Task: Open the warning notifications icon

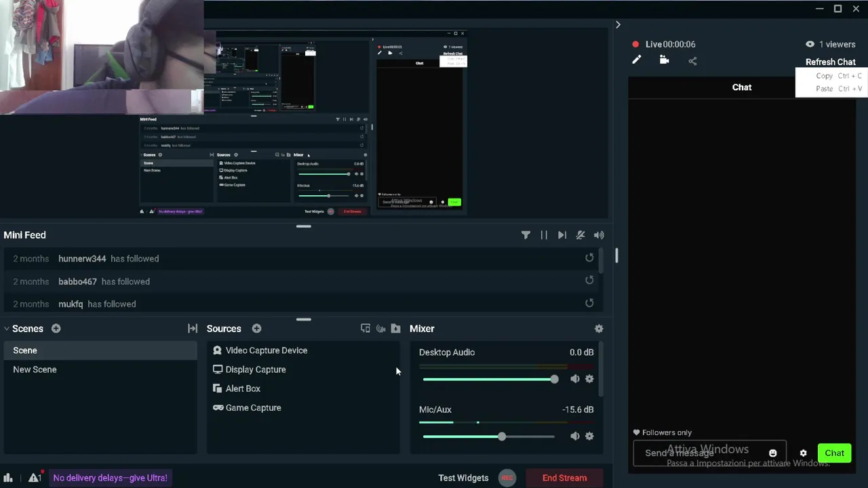Action: [x=35, y=477]
